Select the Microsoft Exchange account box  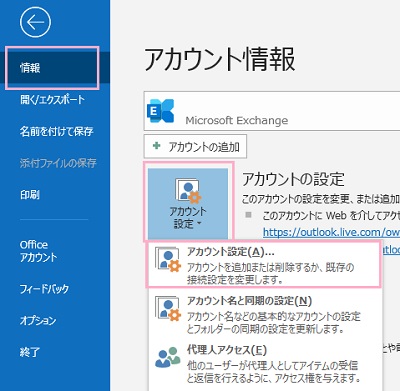click(x=272, y=111)
